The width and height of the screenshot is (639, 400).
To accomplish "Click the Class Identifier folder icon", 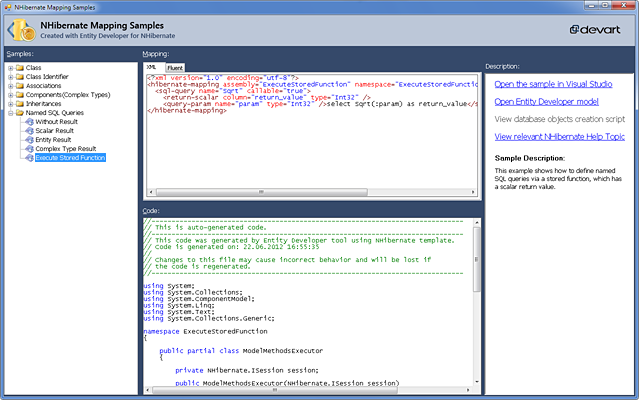I will pyautogui.click(x=20, y=77).
